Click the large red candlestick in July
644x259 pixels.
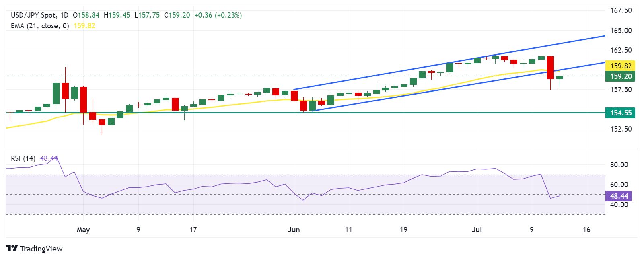(550, 68)
